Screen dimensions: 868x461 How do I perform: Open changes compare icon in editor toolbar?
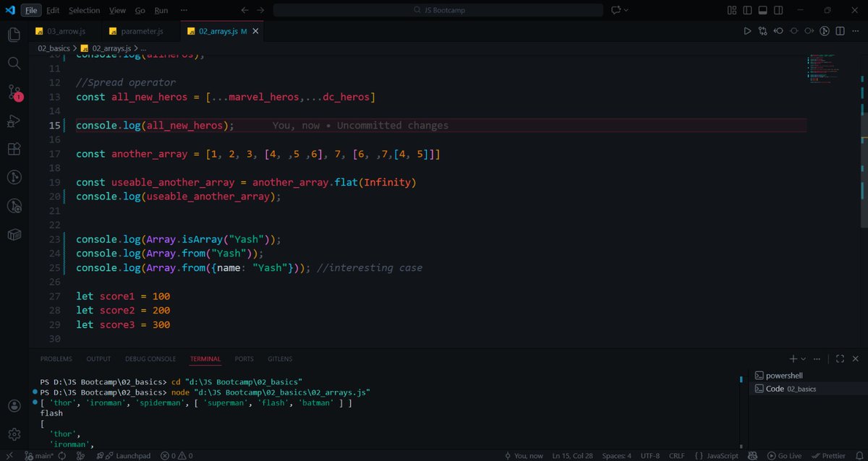click(763, 31)
